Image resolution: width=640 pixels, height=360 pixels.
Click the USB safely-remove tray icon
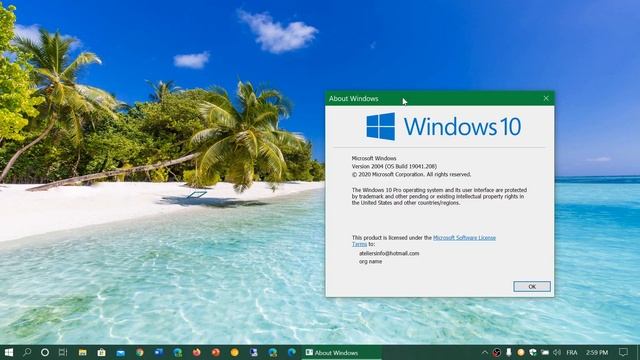click(x=509, y=352)
